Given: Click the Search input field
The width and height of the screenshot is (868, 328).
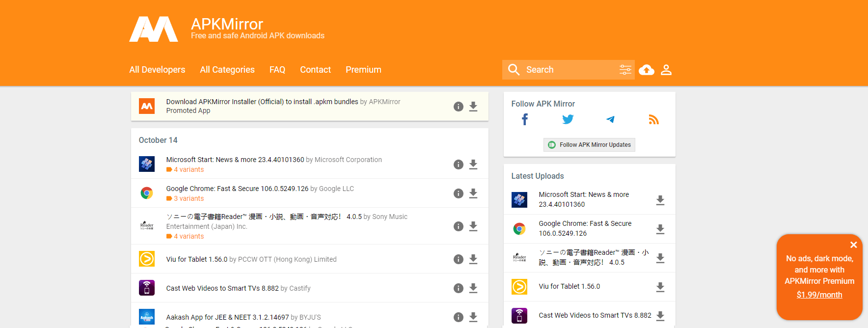Looking at the screenshot, I should tap(570, 70).
